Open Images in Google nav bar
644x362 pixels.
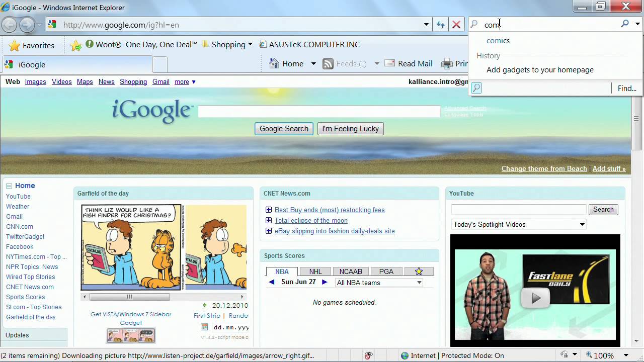point(36,82)
